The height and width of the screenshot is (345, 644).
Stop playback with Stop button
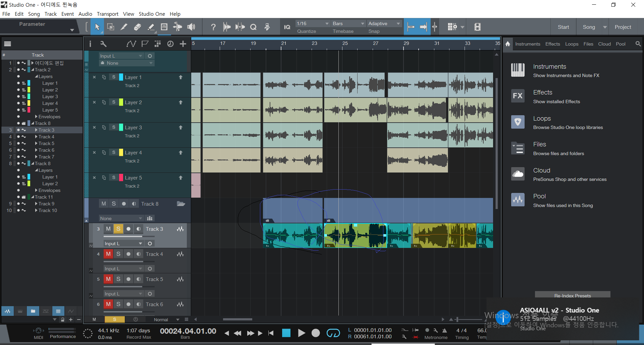[x=286, y=333]
